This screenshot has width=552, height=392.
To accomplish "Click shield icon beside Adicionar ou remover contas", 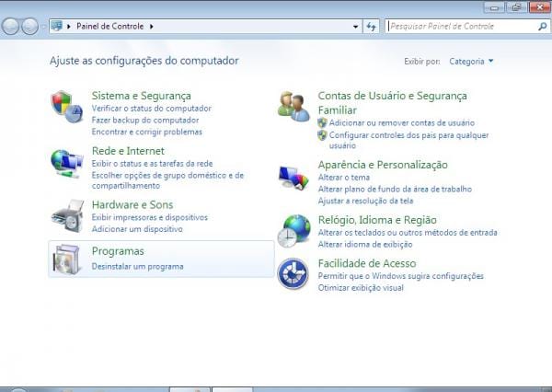I will pyautogui.click(x=322, y=122).
